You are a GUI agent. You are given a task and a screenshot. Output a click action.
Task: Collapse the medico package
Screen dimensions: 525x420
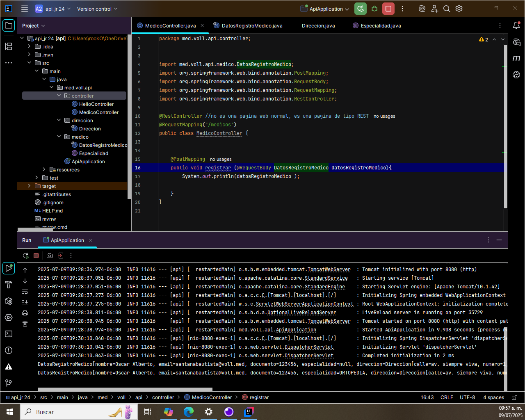(59, 137)
